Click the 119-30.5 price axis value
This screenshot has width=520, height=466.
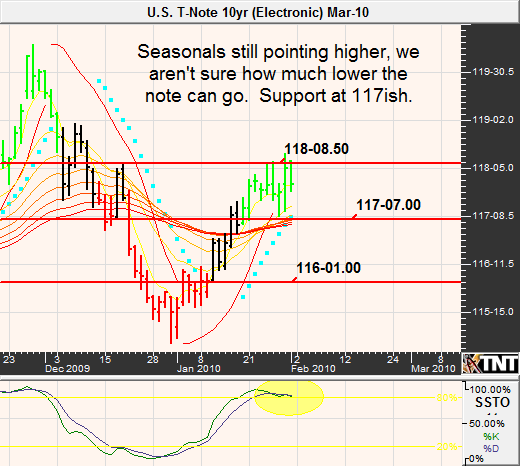pos(493,72)
